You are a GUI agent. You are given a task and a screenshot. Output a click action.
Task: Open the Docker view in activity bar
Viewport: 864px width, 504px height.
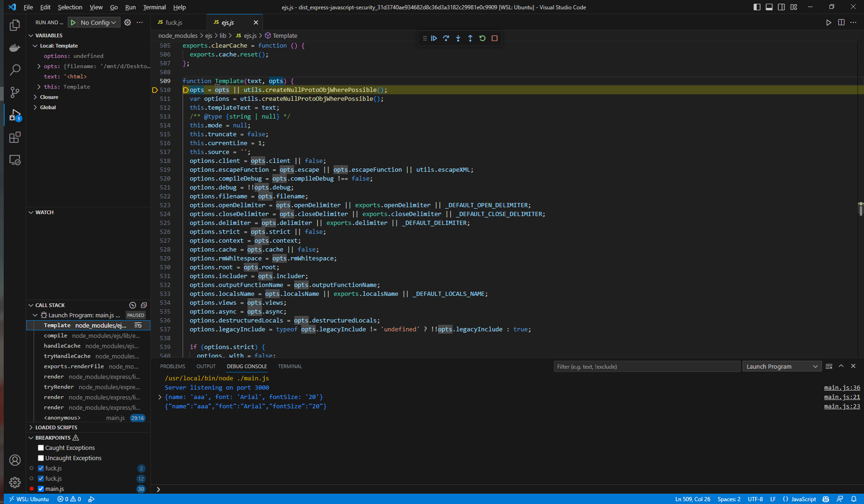pyautogui.click(x=15, y=48)
